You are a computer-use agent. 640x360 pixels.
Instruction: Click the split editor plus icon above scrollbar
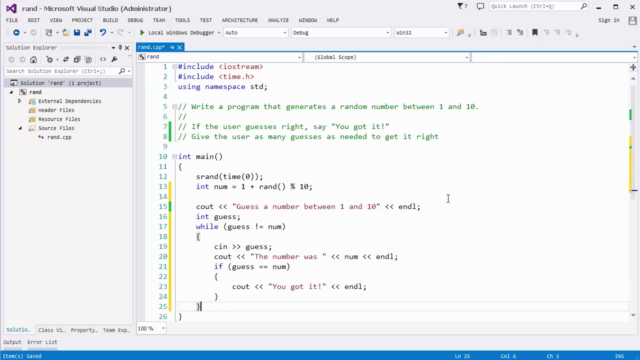(633, 67)
